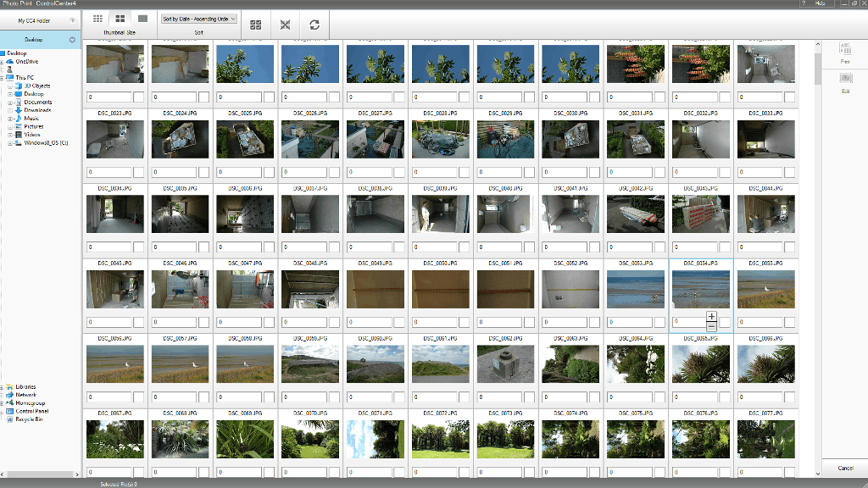Click the Cancel button
The height and width of the screenshot is (488, 868).
pyautogui.click(x=845, y=468)
